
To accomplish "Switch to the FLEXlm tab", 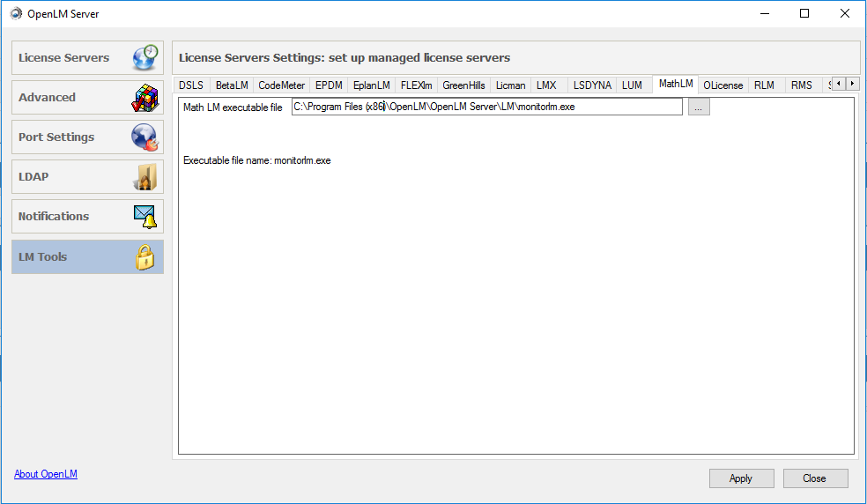I will point(416,85).
